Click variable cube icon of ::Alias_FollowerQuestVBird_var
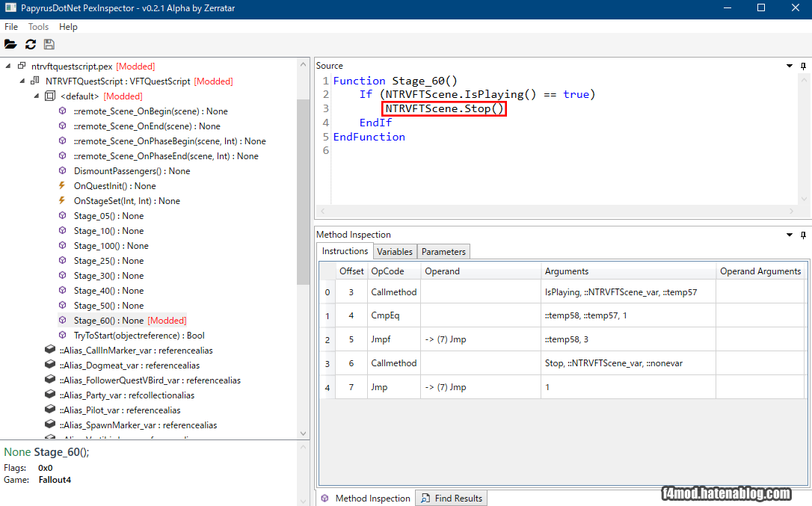Viewport: 812px width, 506px height. (49, 380)
